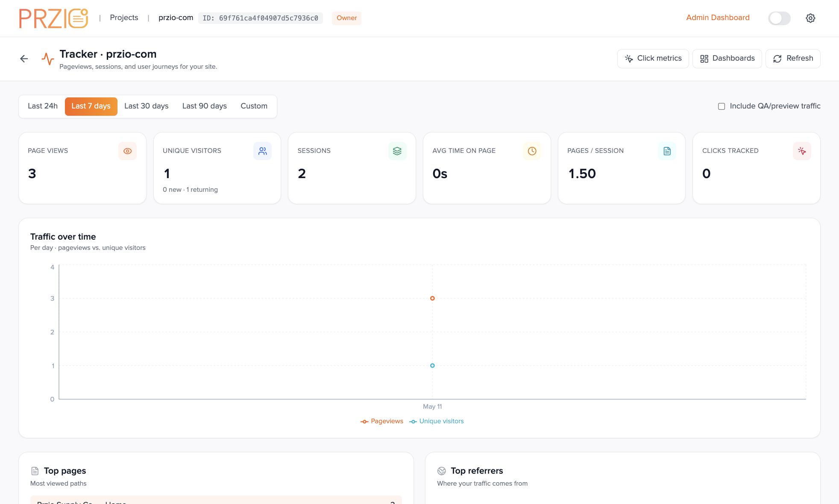Click the orange Pageviews data point
839x504 pixels.
(x=432, y=298)
